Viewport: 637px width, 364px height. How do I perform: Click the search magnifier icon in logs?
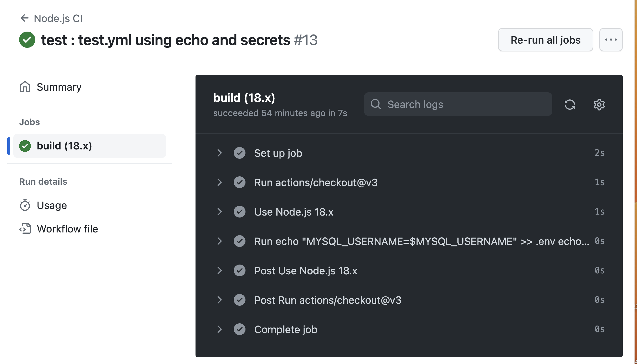point(376,104)
